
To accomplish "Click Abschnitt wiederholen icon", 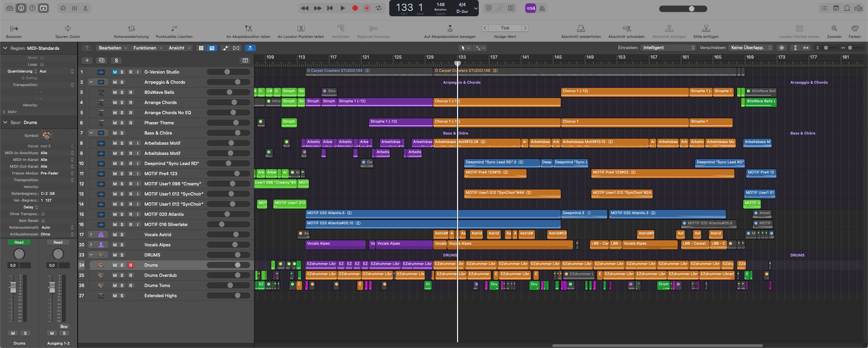I will (x=581, y=28).
